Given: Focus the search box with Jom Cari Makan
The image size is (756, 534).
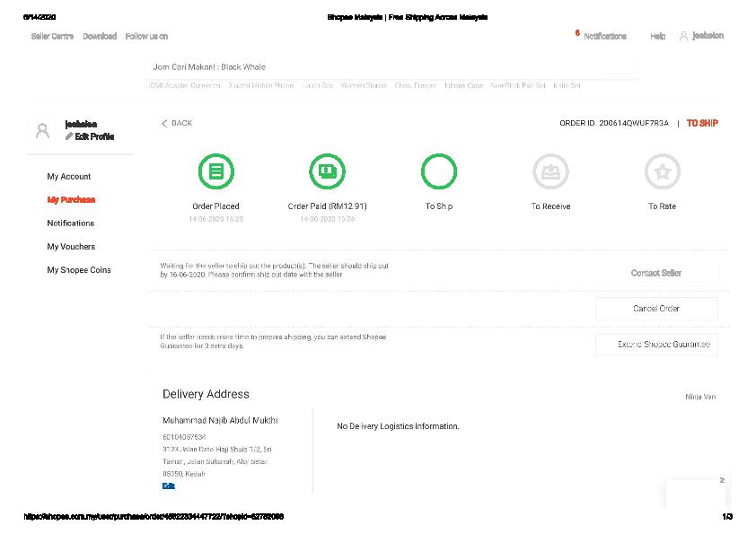Looking at the screenshot, I should coord(392,67).
